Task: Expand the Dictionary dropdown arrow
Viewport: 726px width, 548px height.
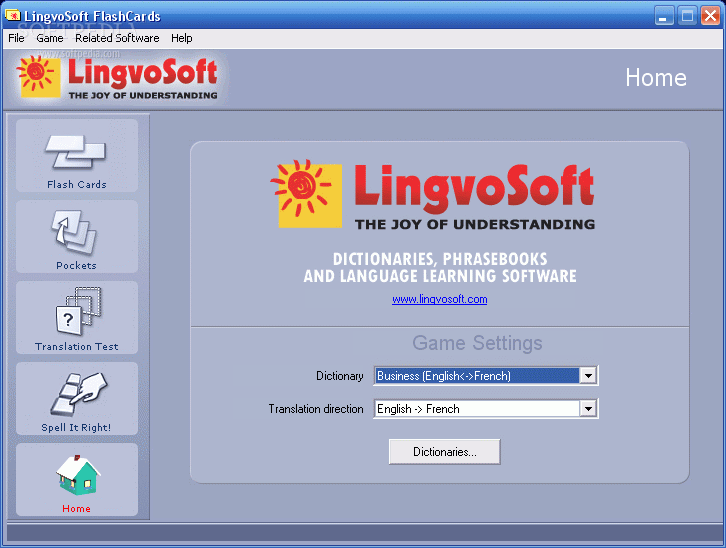Action: pyautogui.click(x=588, y=375)
